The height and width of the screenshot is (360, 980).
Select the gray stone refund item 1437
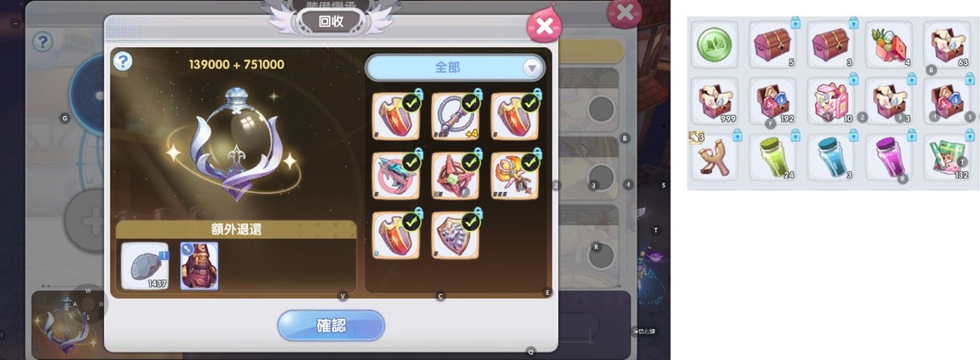(x=145, y=266)
